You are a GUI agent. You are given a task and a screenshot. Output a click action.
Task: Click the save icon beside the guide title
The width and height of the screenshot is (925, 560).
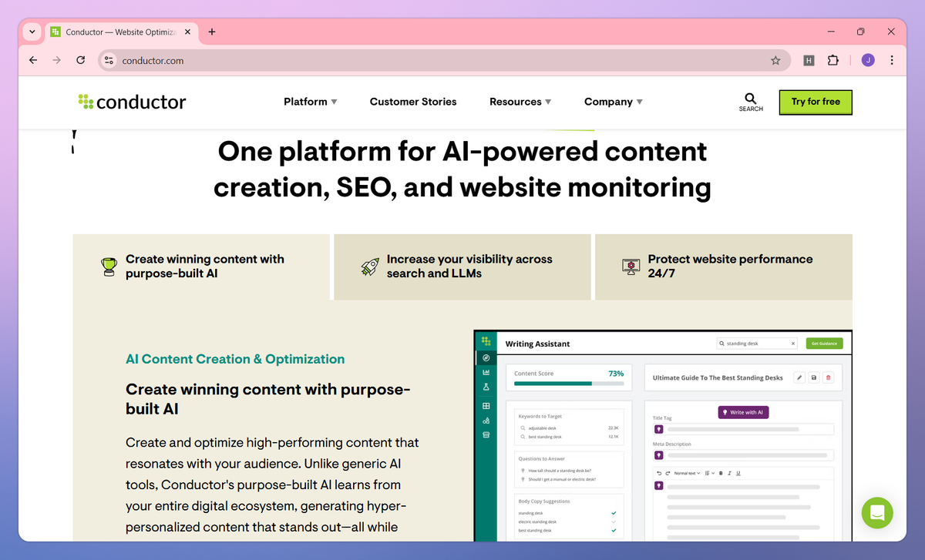point(814,377)
